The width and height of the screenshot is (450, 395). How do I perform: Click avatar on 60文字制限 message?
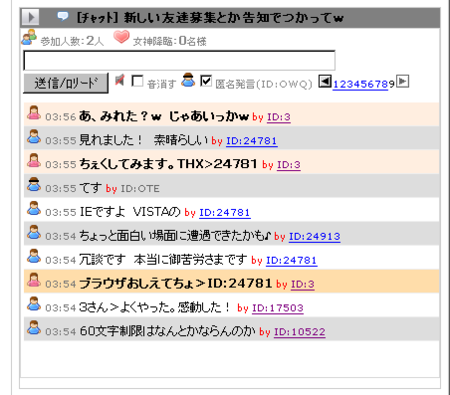coord(34,328)
